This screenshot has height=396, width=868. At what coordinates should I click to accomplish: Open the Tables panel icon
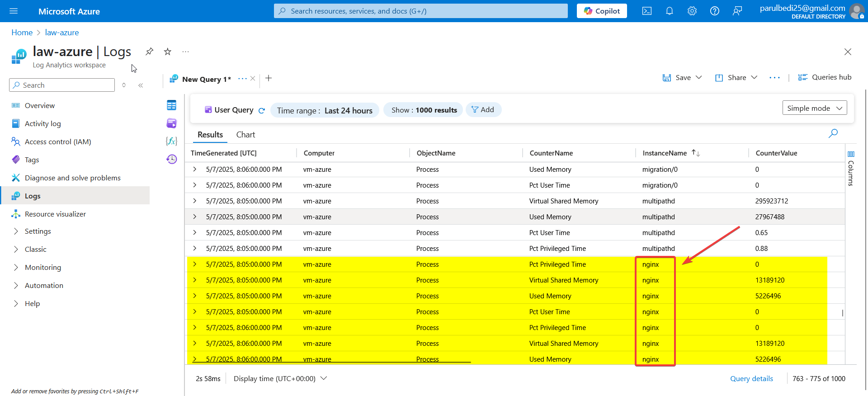171,105
